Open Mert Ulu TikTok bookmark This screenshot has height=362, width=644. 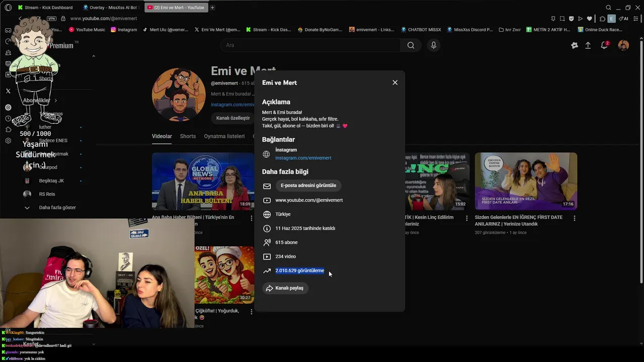coord(165,30)
